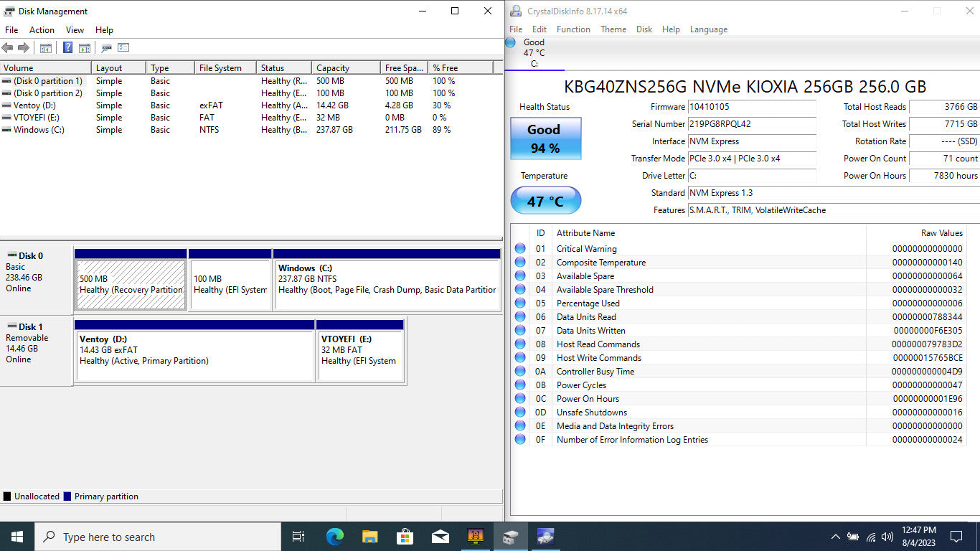Click the Forward arrow in Disk Management toolbar
The image size is (980, 551).
[23, 48]
